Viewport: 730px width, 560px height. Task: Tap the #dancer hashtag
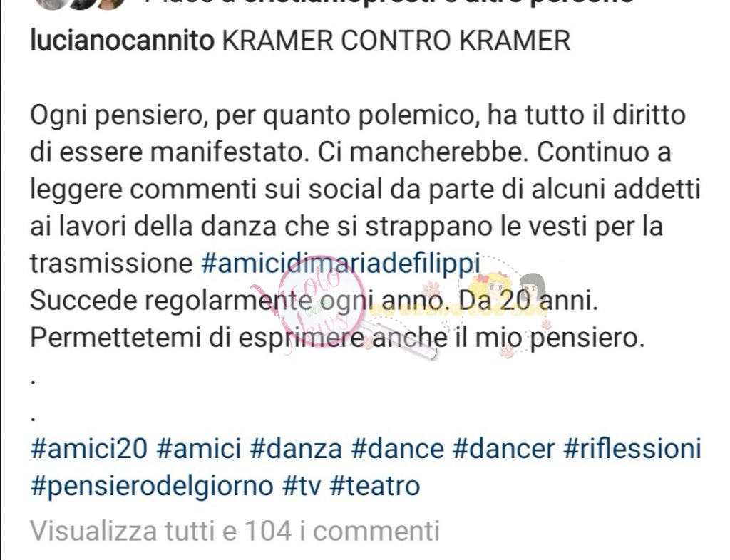tap(503, 450)
